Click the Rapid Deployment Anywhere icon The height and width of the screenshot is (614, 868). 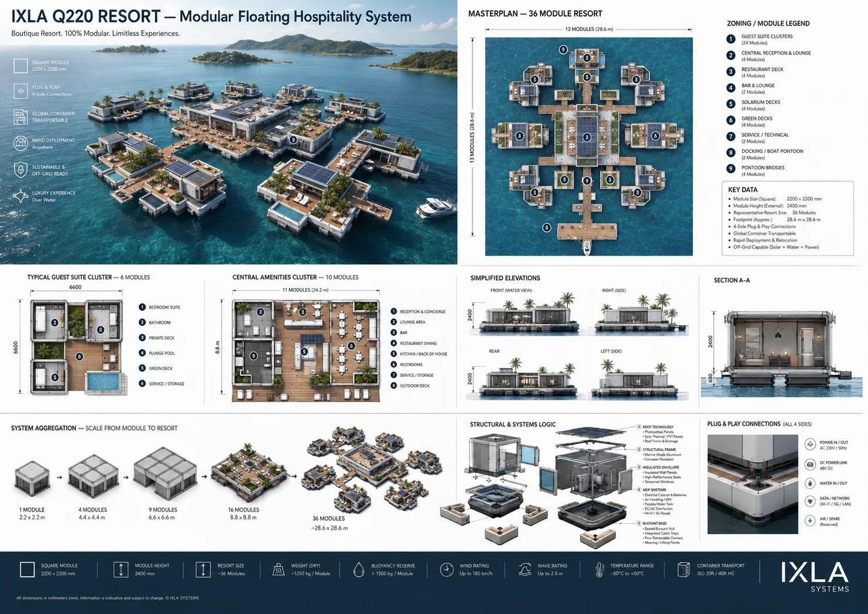[20, 143]
